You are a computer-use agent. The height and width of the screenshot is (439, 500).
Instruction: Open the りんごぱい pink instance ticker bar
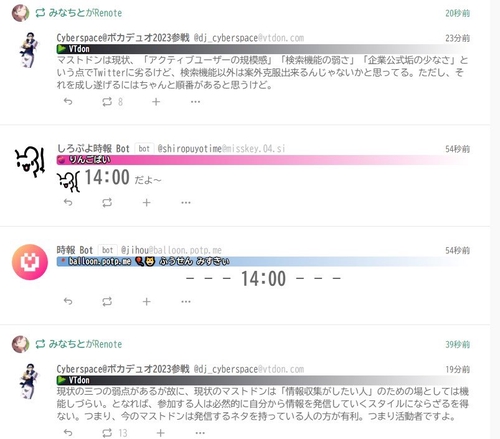click(263, 160)
